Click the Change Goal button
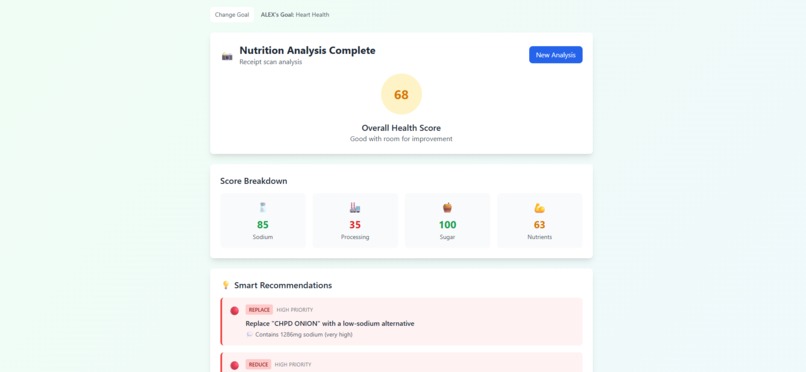 point(232,15)
